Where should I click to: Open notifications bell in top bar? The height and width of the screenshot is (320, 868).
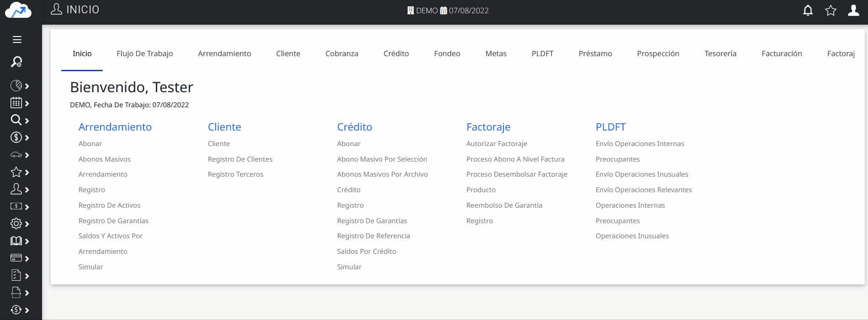click(x=808, y=10)
